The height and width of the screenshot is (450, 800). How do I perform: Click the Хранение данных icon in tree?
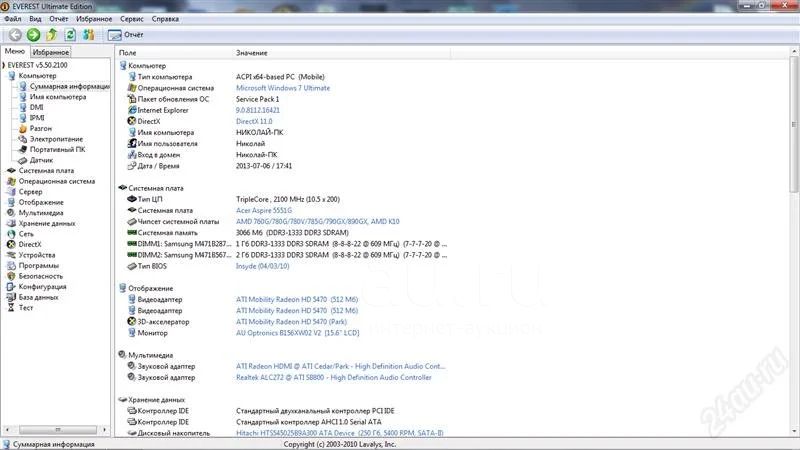pyautogui.click(x=11, y=223)
